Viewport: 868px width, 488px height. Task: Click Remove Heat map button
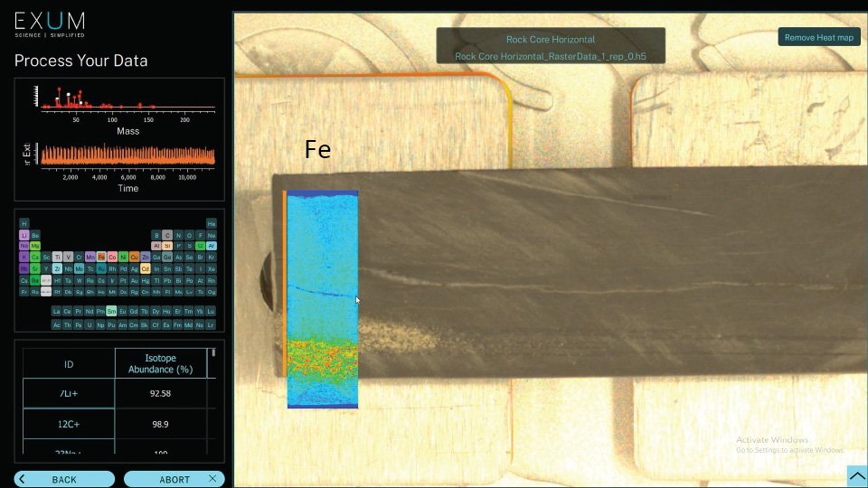point(819,37)
